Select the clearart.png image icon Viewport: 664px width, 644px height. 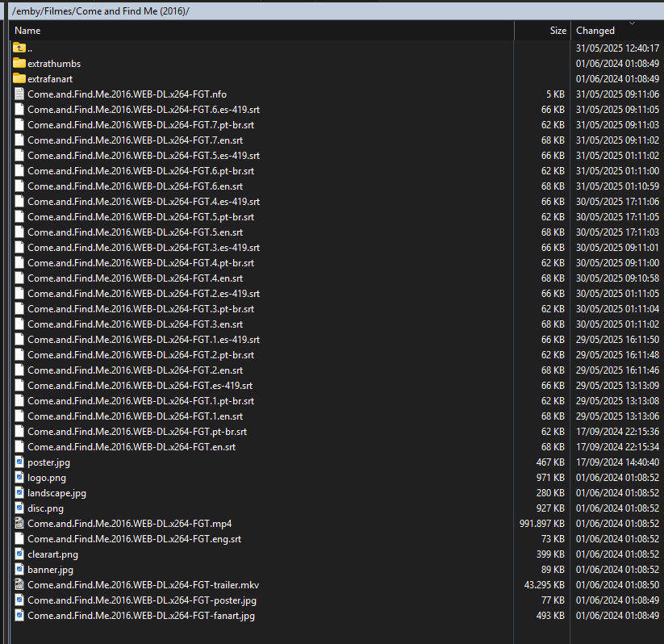click(19, 554)
